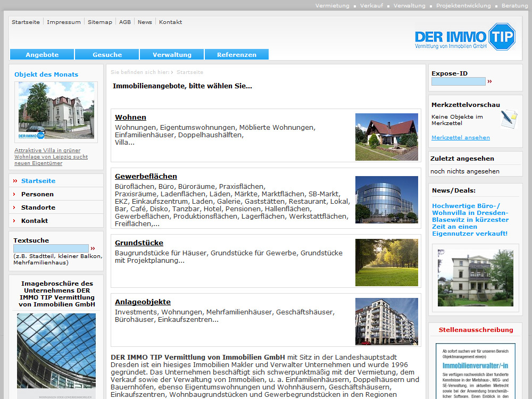Click the Stellenausschreibung heading
The height and width of the screenshot is (399, 532).
(x=476, y=330)
